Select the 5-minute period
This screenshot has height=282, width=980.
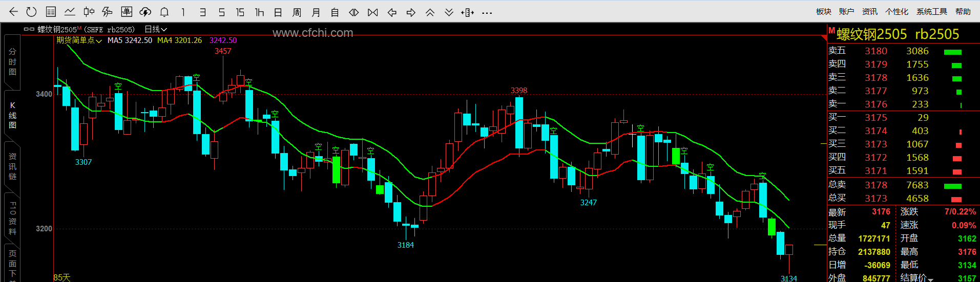[x=221, y=12]
